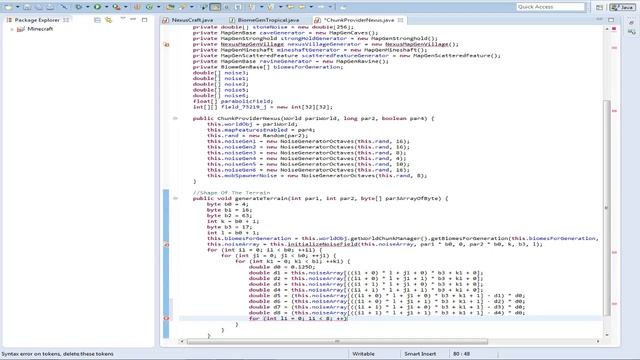Click the 80 : 48 cursor position field
640x360 pixels.
tap(461, 354)
